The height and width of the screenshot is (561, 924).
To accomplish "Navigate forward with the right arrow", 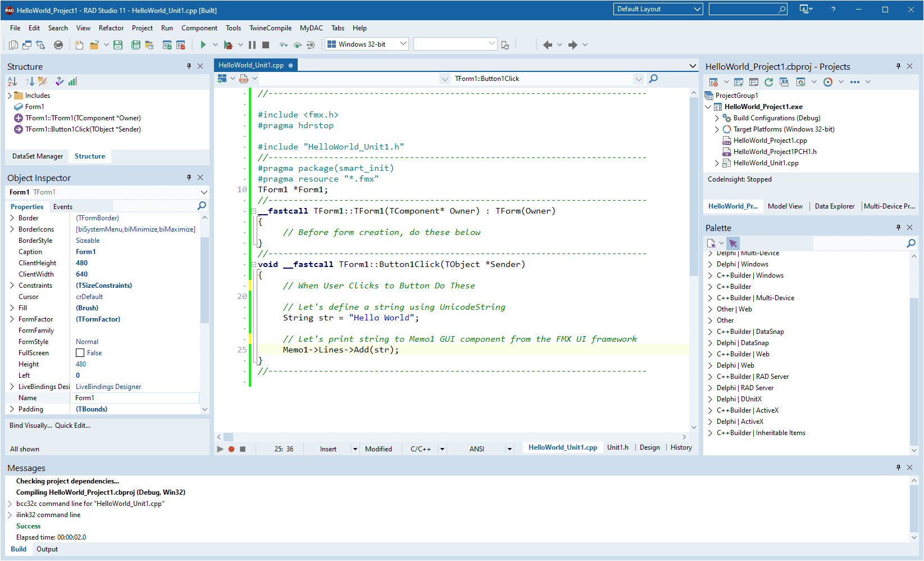I will click(573, 44).
